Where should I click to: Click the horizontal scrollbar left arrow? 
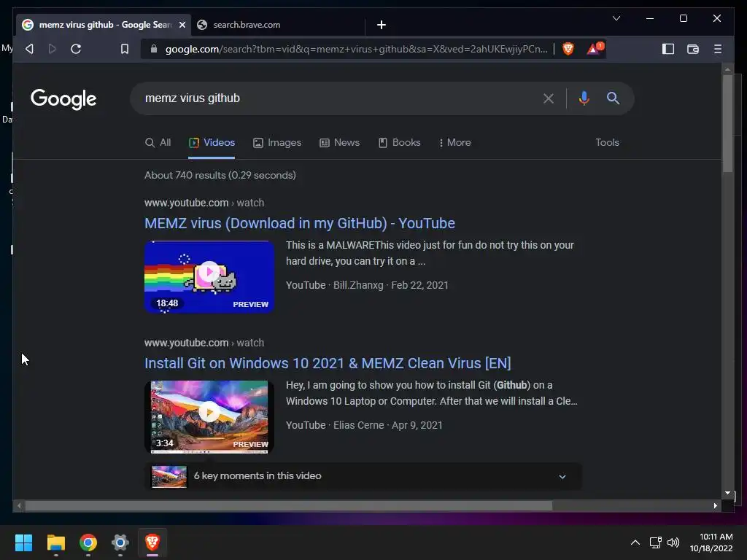click(x=19, y=506)
